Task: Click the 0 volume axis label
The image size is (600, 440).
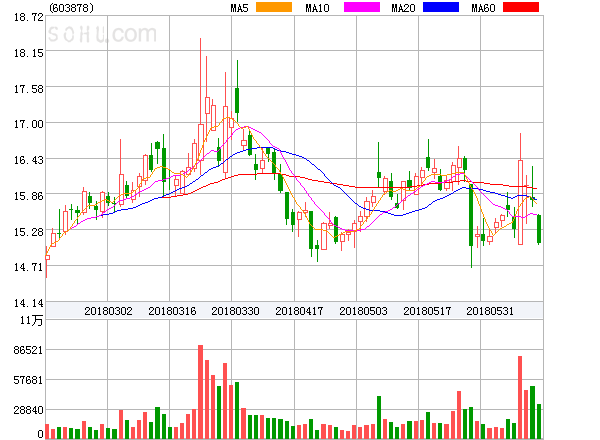Action: pos(40,434)
